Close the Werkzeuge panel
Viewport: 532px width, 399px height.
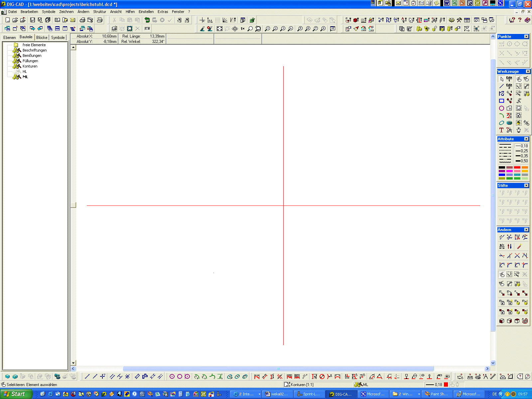[x=528, y=71]
